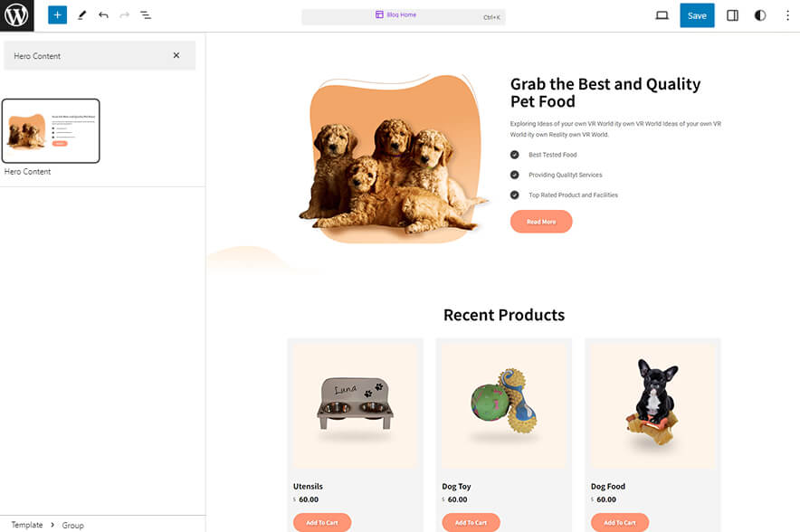Open the three-dot Options menu
Screen dimensions: 800x532
pos(786,15)
